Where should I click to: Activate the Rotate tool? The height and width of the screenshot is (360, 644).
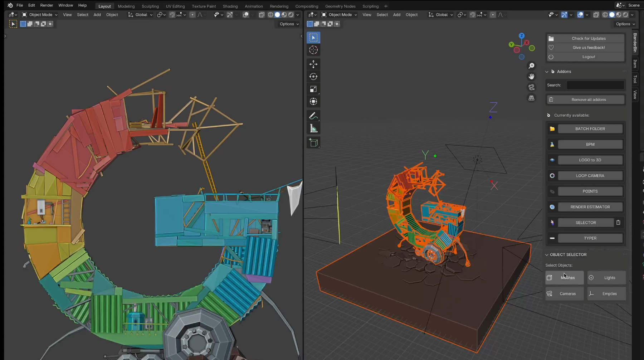(x=313, y=76)
